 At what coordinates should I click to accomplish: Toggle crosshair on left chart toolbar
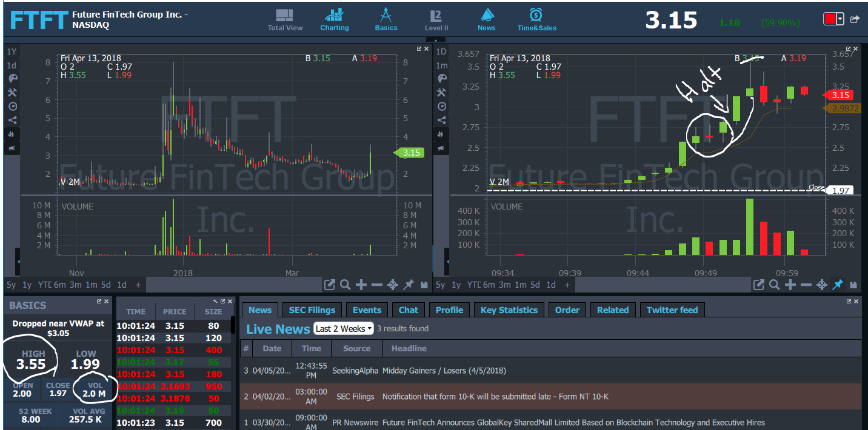point(393,285)
